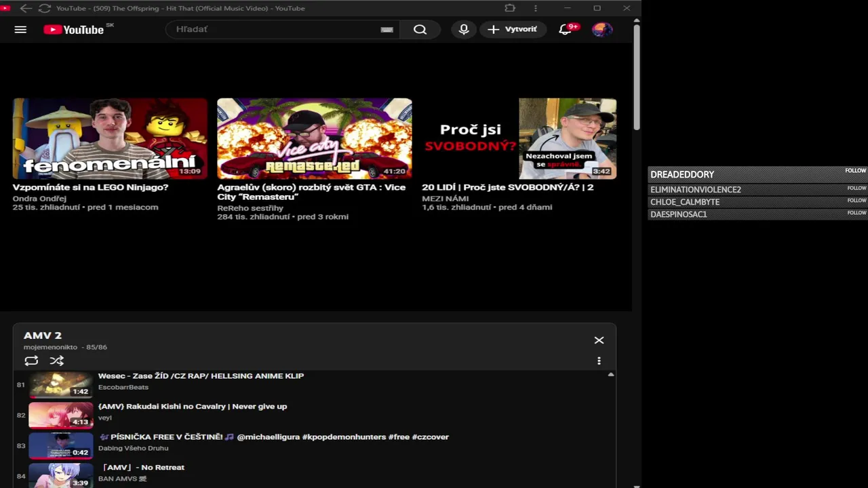Play 'Wesec - Zase ŽÍD' playlist item

click(x=201, y=375)
